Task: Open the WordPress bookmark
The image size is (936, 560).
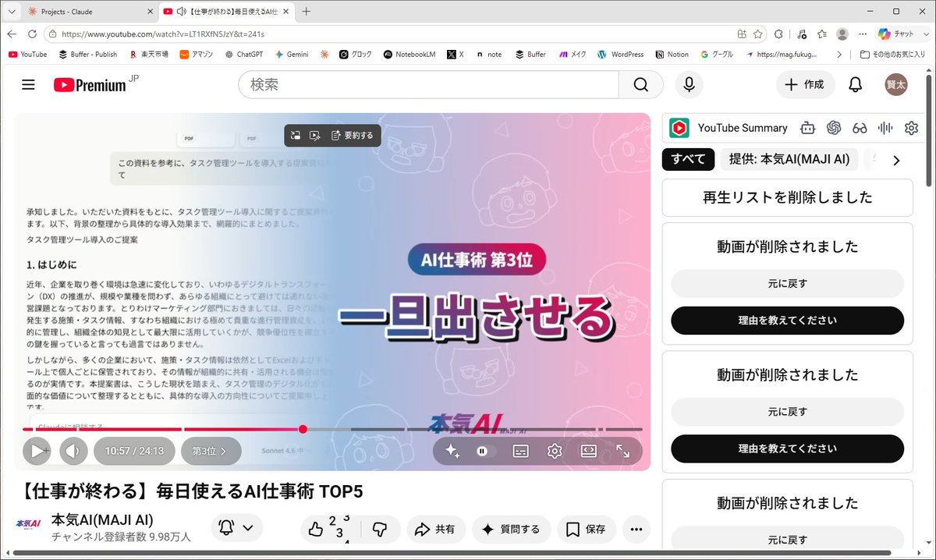Action: pos(621,55)
